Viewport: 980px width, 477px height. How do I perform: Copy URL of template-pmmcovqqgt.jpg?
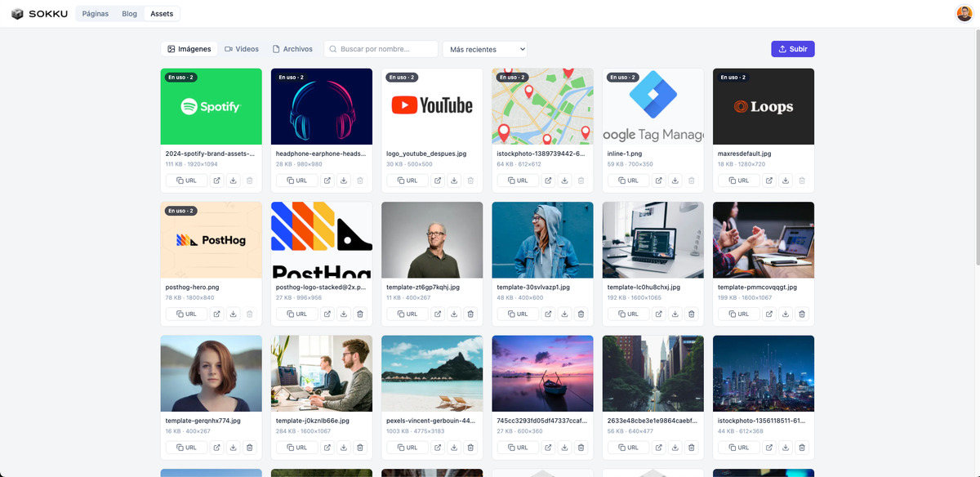(x=738, y=314)
